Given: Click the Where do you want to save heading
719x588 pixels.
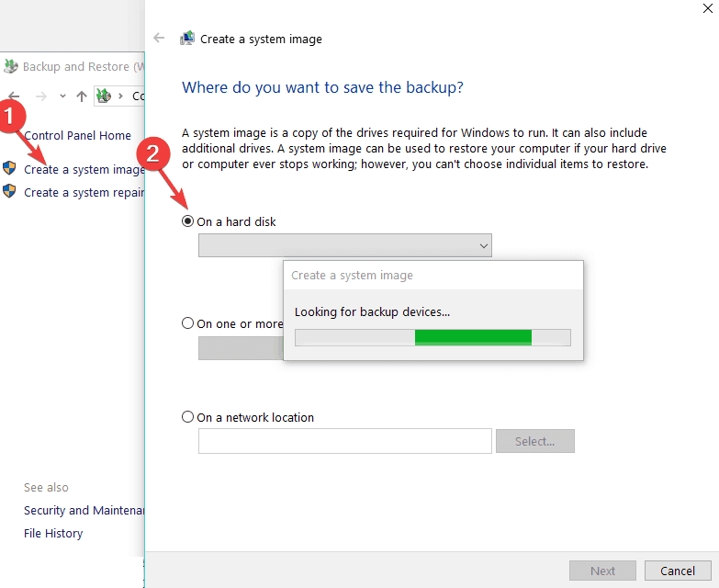Looking at the screenshot, I should coord(323,87).
